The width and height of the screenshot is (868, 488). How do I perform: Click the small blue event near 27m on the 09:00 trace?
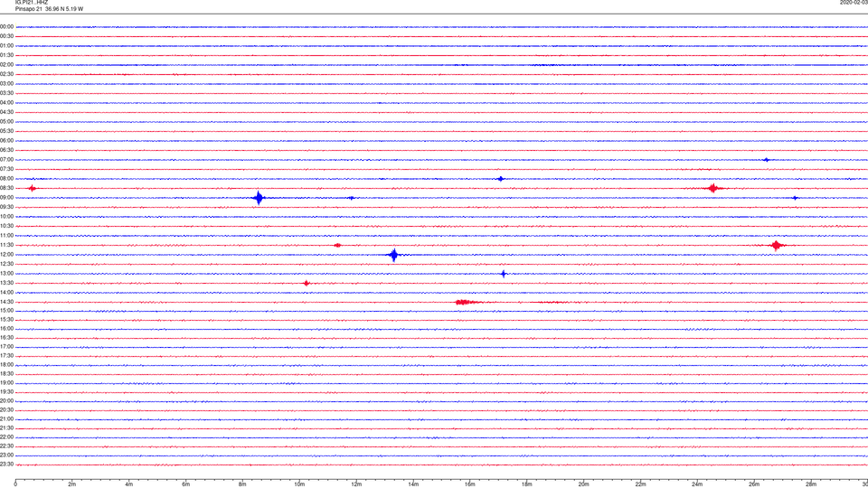[795, 198]
